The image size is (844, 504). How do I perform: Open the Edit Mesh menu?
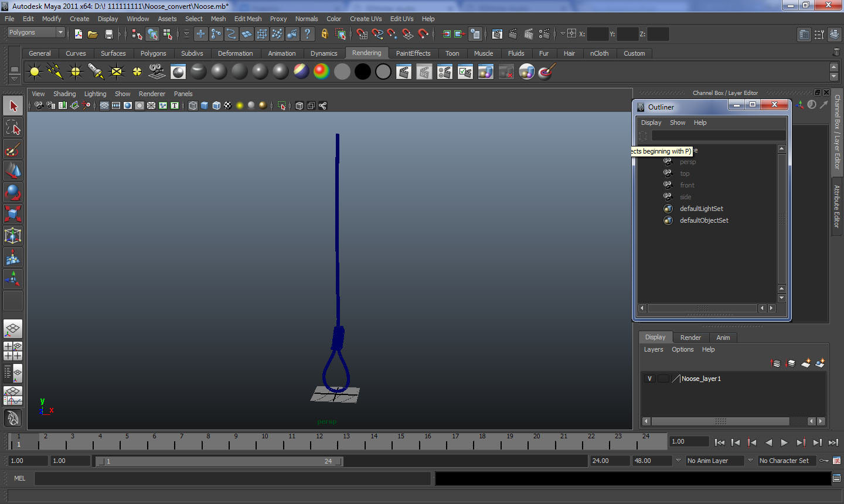point(248,19)
